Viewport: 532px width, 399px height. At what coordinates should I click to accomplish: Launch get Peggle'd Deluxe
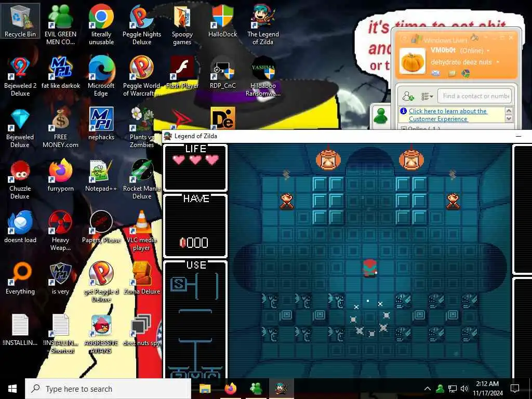click(101, 283)
